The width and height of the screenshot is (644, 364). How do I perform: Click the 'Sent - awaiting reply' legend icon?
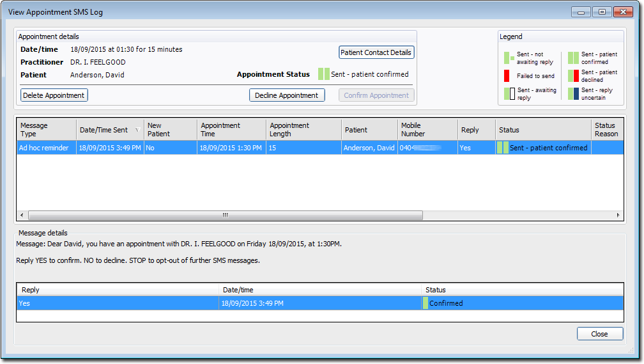click(509, 94)
